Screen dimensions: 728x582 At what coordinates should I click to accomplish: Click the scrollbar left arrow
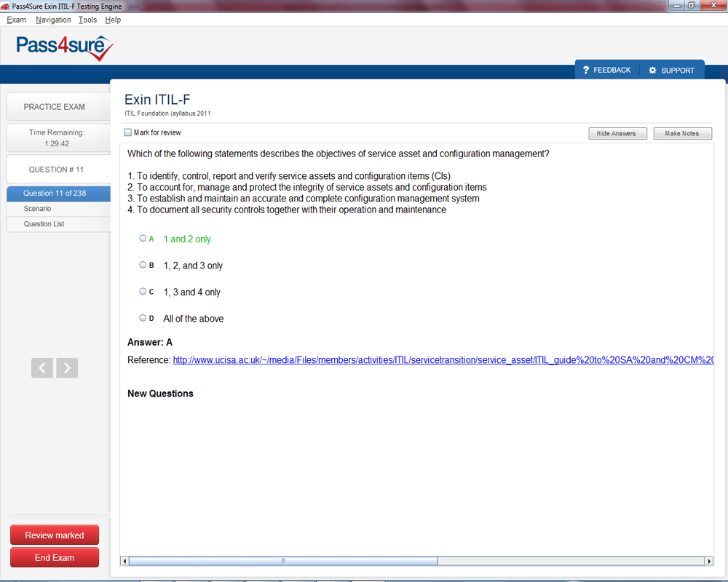(x=124, y=561)
